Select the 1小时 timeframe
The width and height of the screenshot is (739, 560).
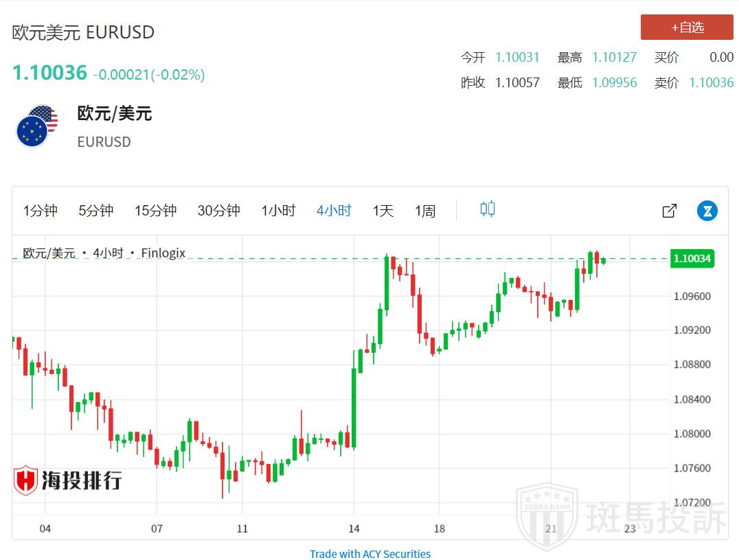(x=278, y=211)
